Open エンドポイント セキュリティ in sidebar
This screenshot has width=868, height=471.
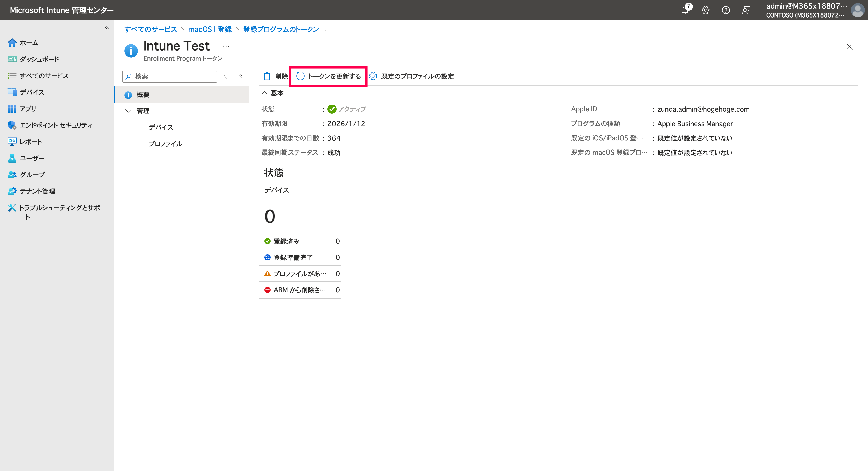click(50, 125)
